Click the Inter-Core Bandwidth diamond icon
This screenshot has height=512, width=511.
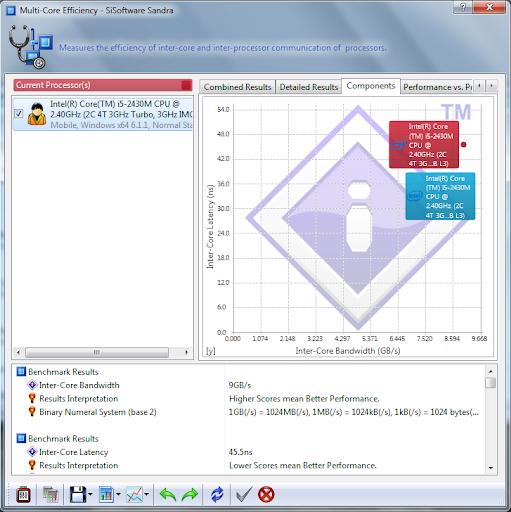click(x=32, y=385)
